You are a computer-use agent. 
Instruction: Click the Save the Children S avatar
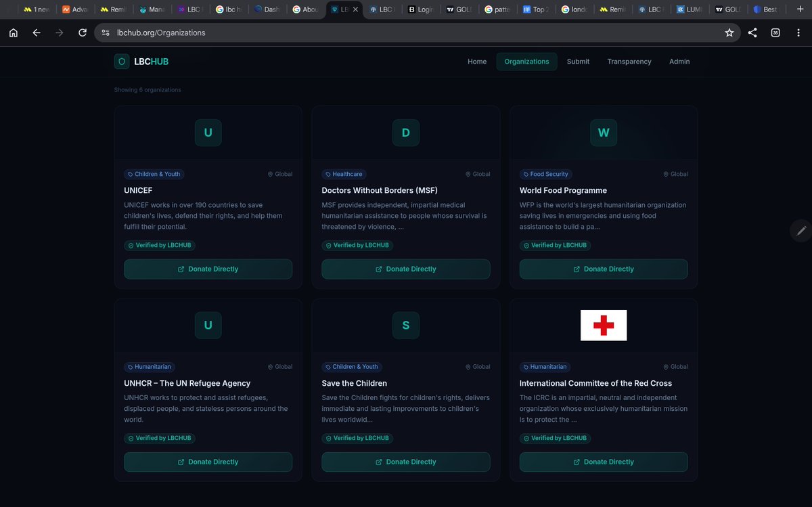coord(406,326)
